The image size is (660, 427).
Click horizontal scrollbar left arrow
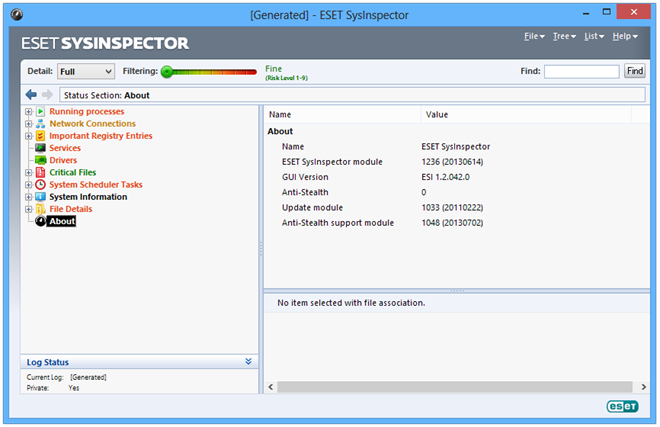(271, 387)
